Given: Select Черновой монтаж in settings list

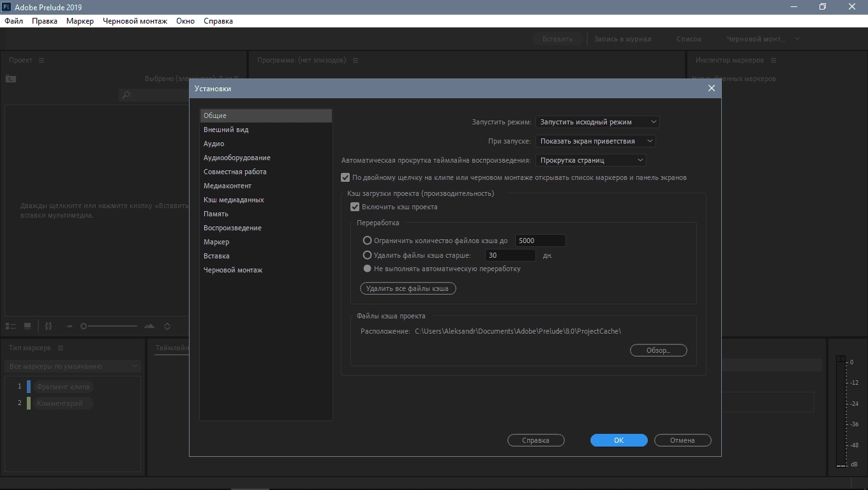Looking at the screenshot, I should pyautogui.click(x=266, y=270).
